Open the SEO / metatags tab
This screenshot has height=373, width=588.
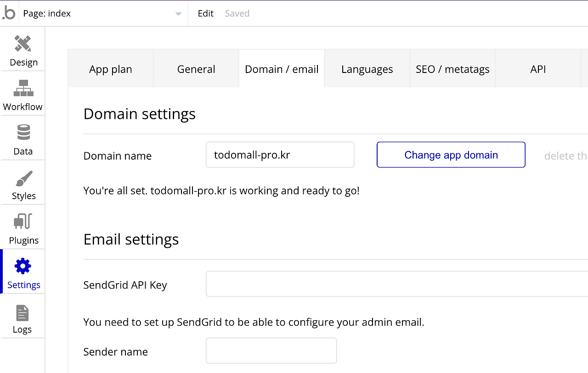point(452,69)
